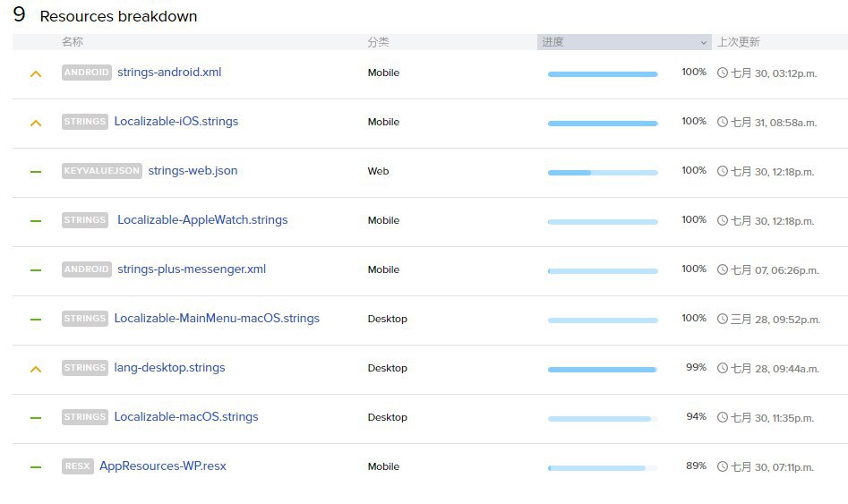Click the green dash icon for AppResources-WP.resx
The height and width of the screenshot is (504, 848).
(x=36, y=466)
